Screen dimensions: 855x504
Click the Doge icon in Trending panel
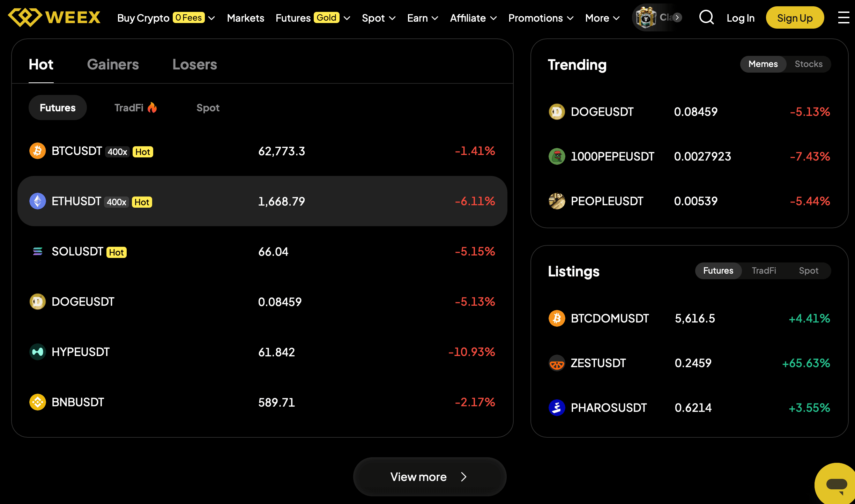tap(557, 112)
